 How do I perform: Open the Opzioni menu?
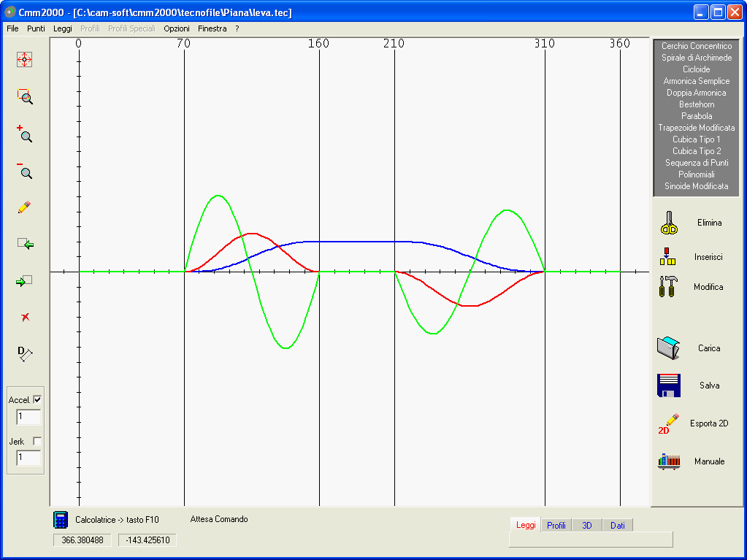pos(177,28)
